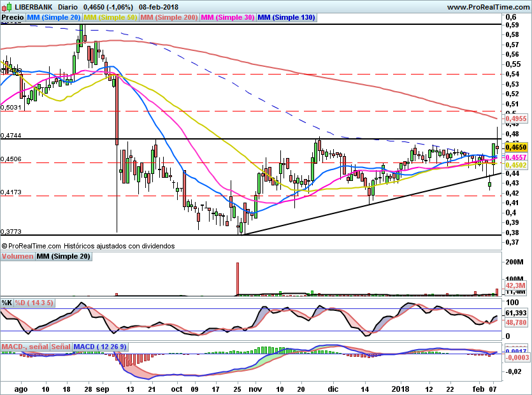This screenshot has width=532, height=395.
Task: Click the volume MM (Simple 20) label
Action: 64,256
